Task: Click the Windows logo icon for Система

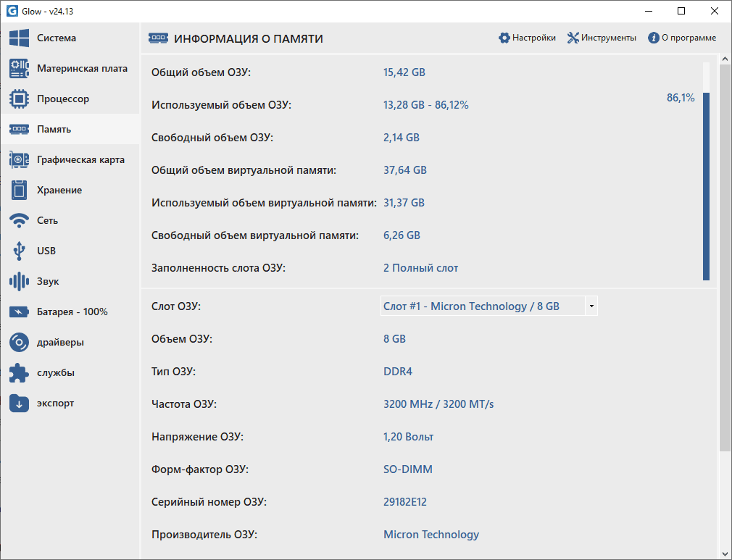Action: [19, 38]
